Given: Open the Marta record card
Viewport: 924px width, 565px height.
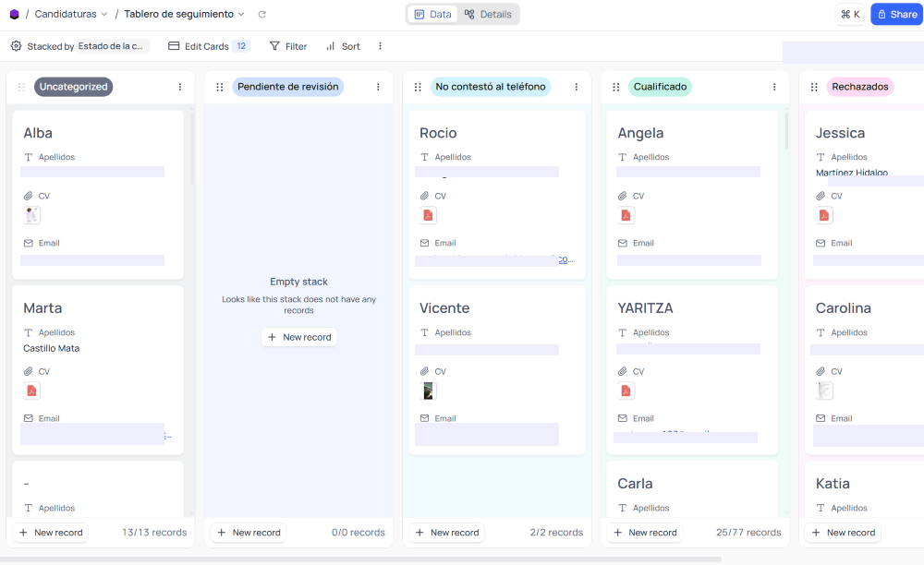Looking at the screenshot, I should coord(98,370).
